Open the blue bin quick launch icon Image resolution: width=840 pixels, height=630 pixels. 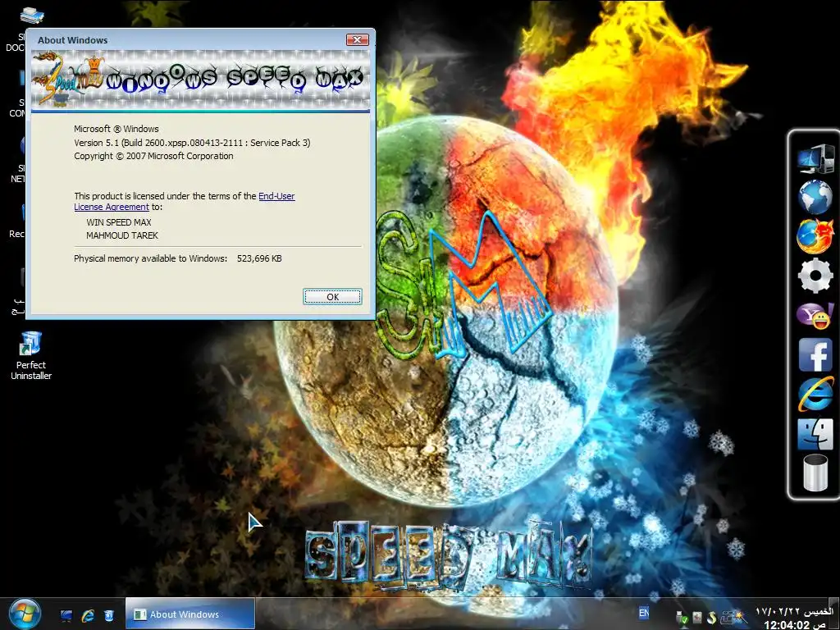109,615
